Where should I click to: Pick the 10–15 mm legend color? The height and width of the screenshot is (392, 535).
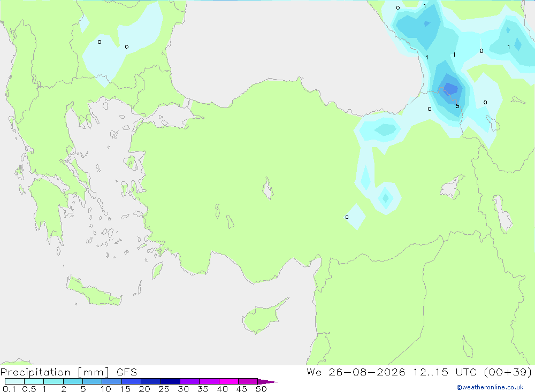tap(112, 381)
